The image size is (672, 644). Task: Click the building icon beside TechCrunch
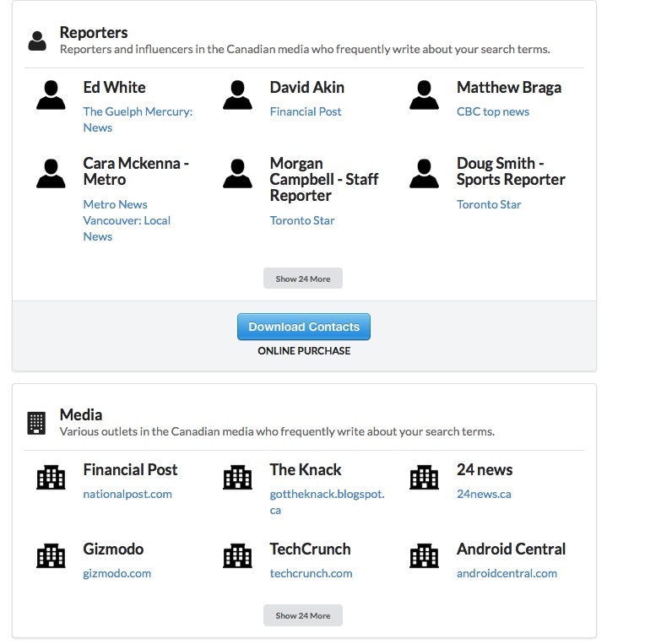237,555
